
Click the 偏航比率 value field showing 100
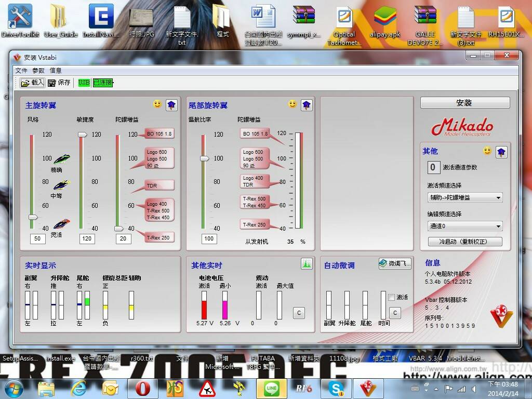point(209,238)
